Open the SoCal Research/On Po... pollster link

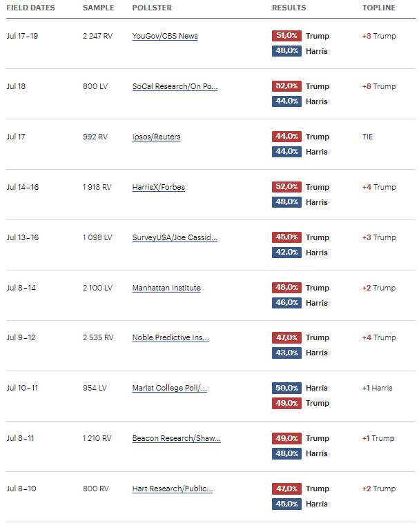[175, 86]
